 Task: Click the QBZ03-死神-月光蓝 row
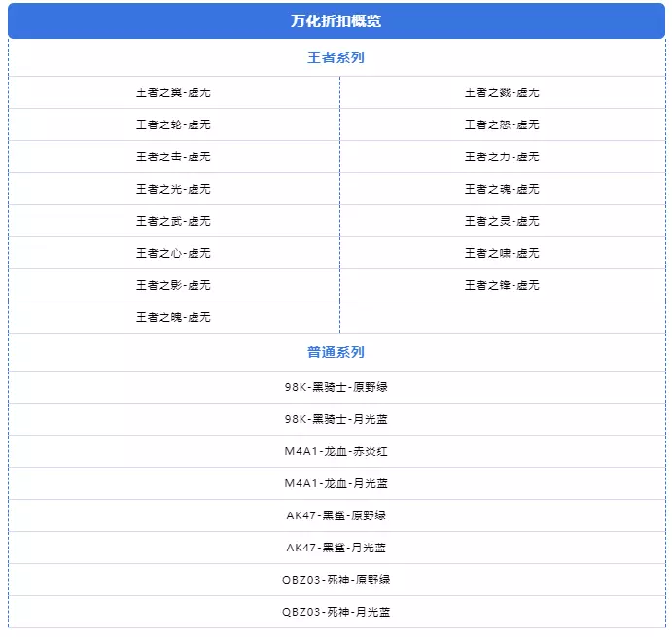pos(336,612)
